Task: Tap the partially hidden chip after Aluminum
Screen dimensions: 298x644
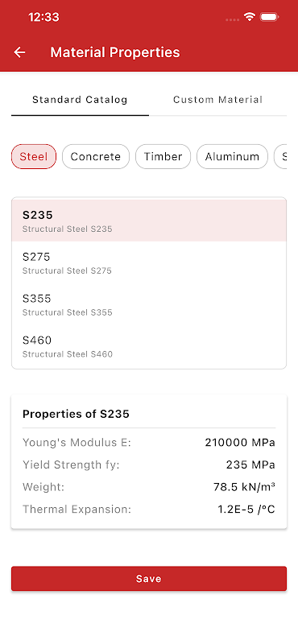Action: (x=280, y=156)
